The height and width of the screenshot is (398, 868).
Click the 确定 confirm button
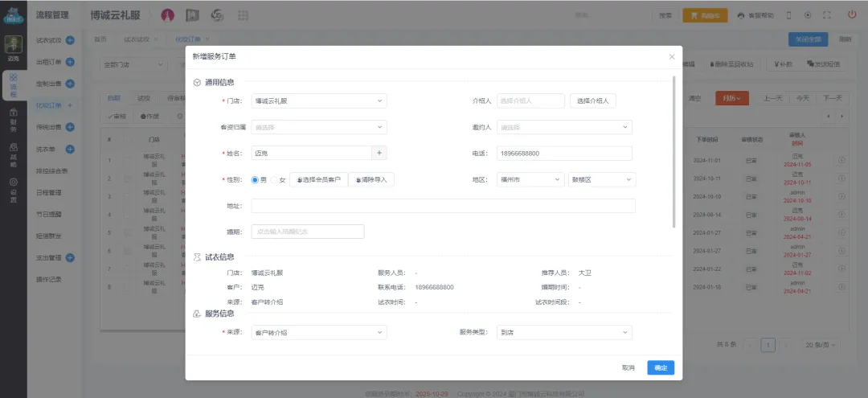coord(661,367)
